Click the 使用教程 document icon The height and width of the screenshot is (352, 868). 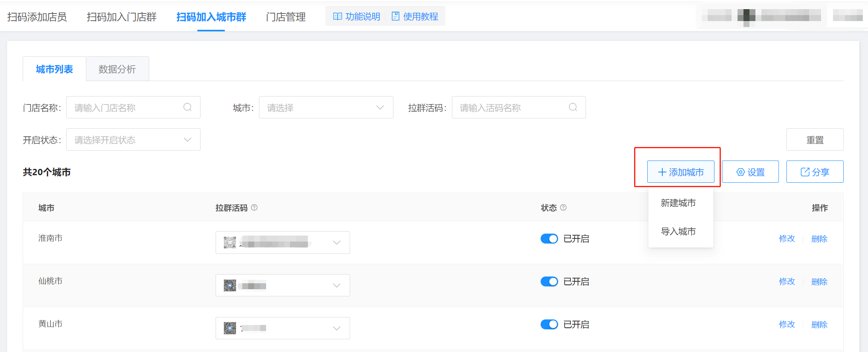(395, 16)
